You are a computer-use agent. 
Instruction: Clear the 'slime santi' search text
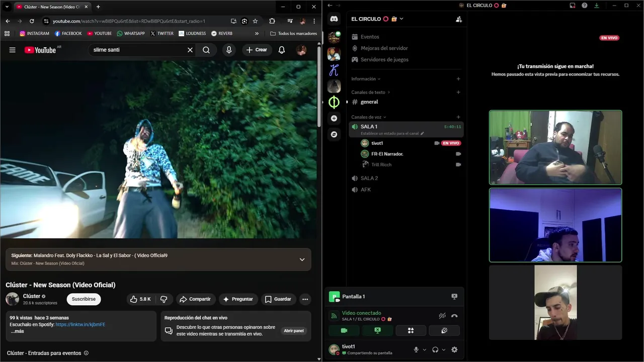click(190, 50)
